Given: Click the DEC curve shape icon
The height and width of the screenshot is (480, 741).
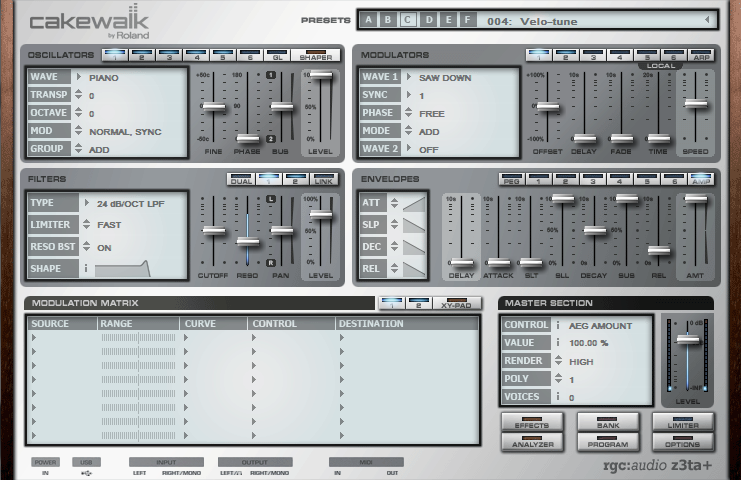Looking at the screenshot, I should (x=414, y=247).
